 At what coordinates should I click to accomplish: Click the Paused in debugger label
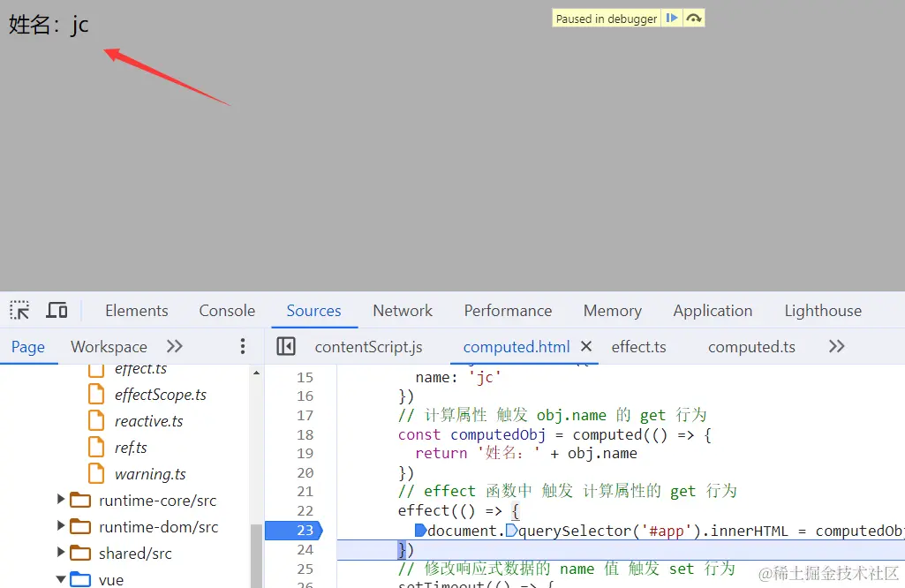[606, 19]
